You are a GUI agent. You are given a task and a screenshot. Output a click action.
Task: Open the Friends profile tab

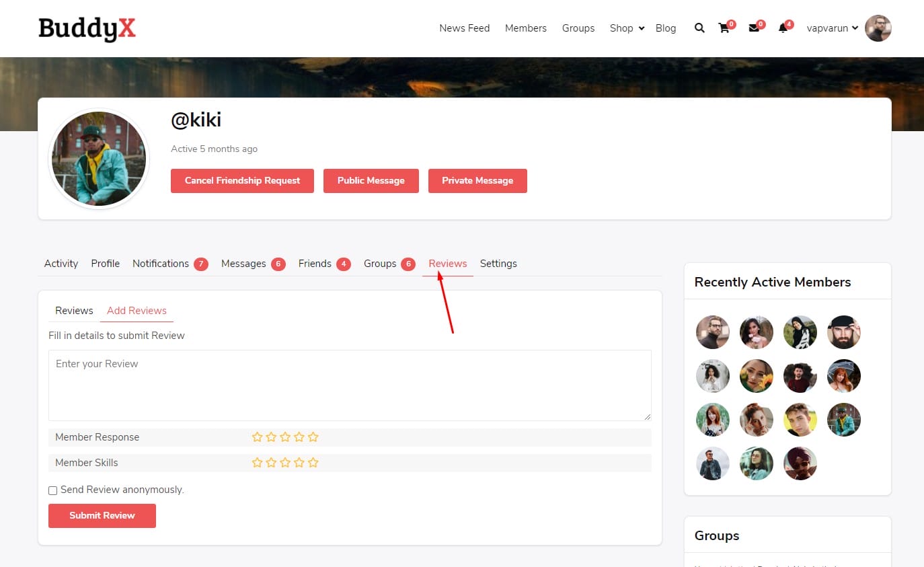click(x=315, y=264)
